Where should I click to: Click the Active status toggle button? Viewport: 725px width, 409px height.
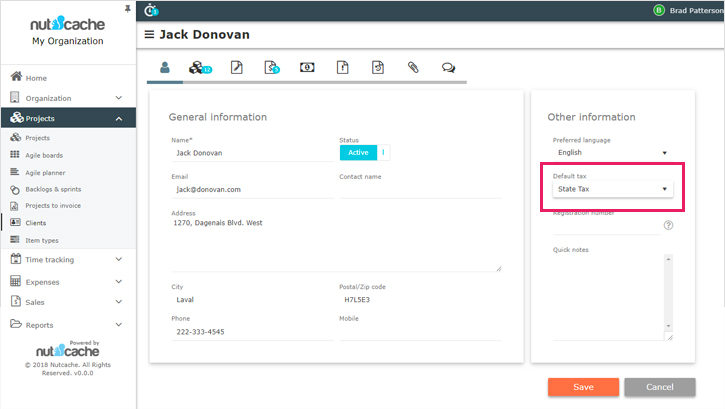coord(358,152)
